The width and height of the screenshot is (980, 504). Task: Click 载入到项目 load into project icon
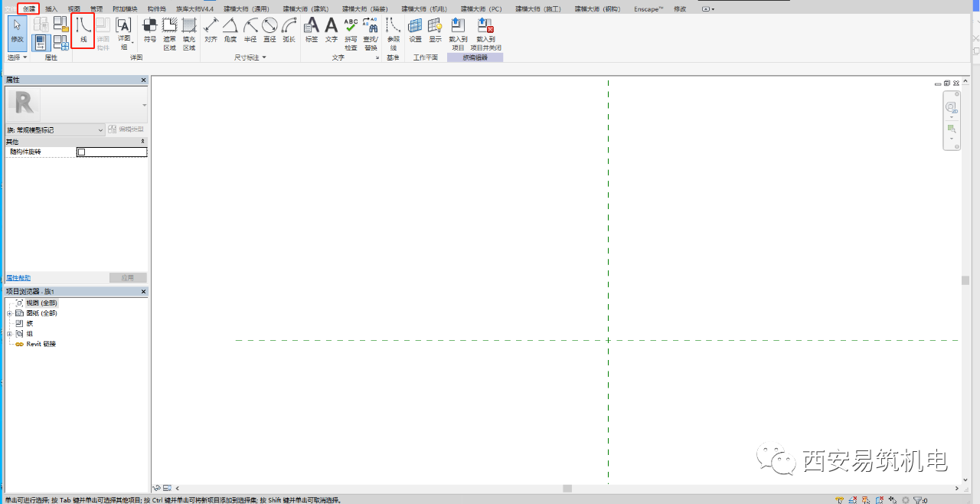(458, 34)
